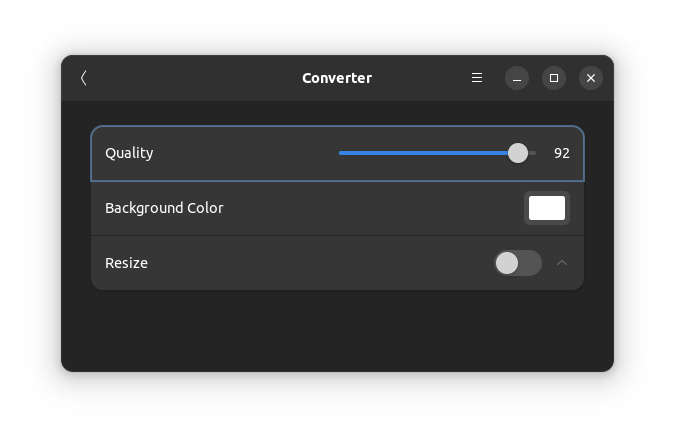
Task: Select the Quality row label
Action: click(129, 153)
